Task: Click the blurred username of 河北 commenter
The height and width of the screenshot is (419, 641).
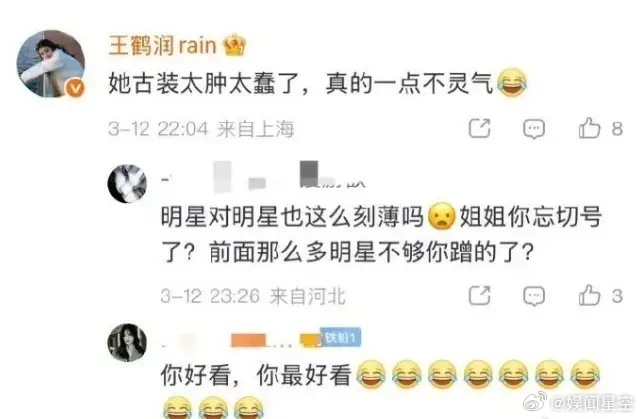Action: (264, 177)
